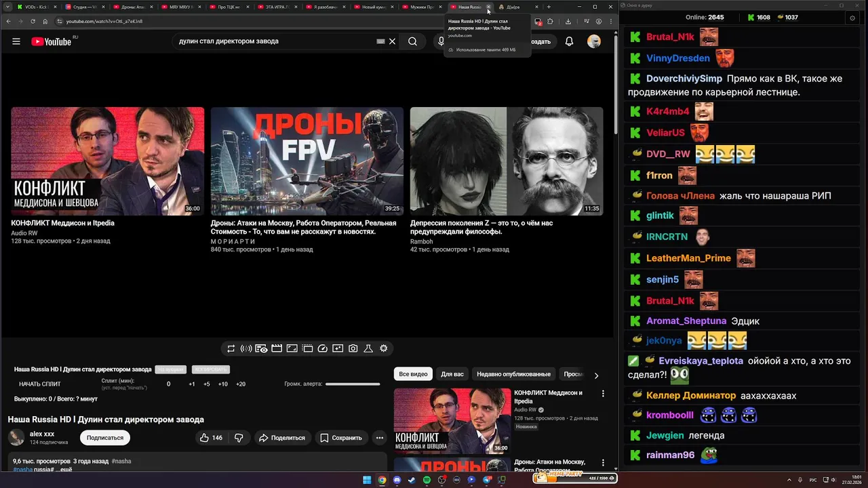Clear the YouTube search box text

(x=392, y=41)
